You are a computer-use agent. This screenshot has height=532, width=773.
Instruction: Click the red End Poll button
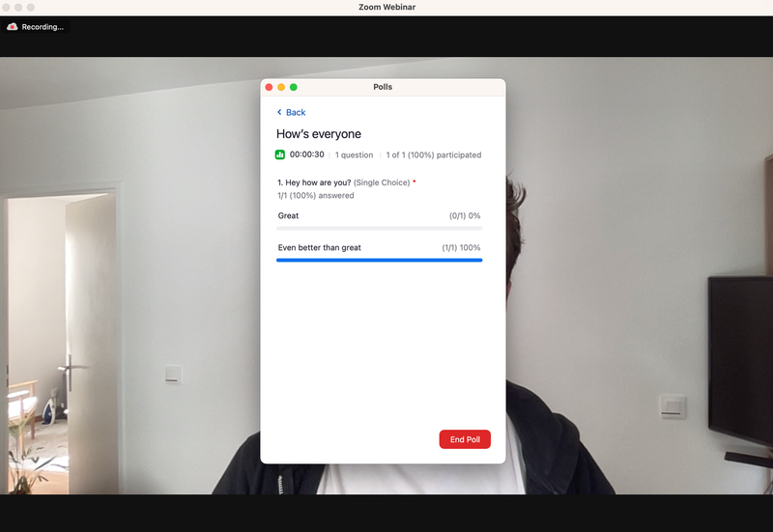[x=465, y=439]
